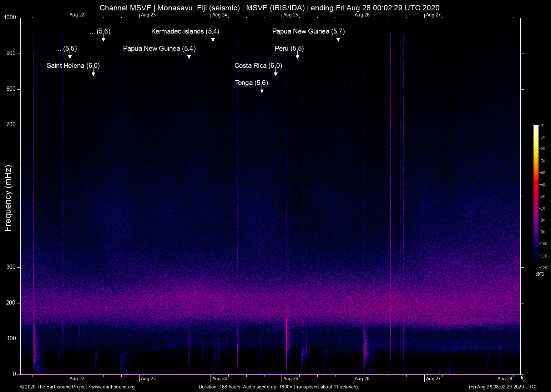This screenshot has height=392, width=551.
Task: Open the www.earthsound.org link in footer
Action: pos(113,387)
